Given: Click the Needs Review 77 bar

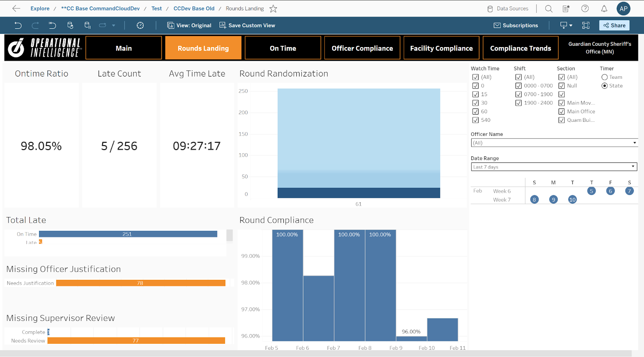Looking at the screenshot, I should point(136,341).
